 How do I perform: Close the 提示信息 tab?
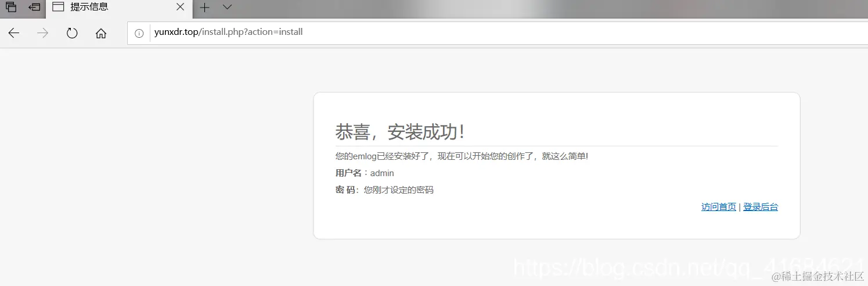(x=181, y=8)
